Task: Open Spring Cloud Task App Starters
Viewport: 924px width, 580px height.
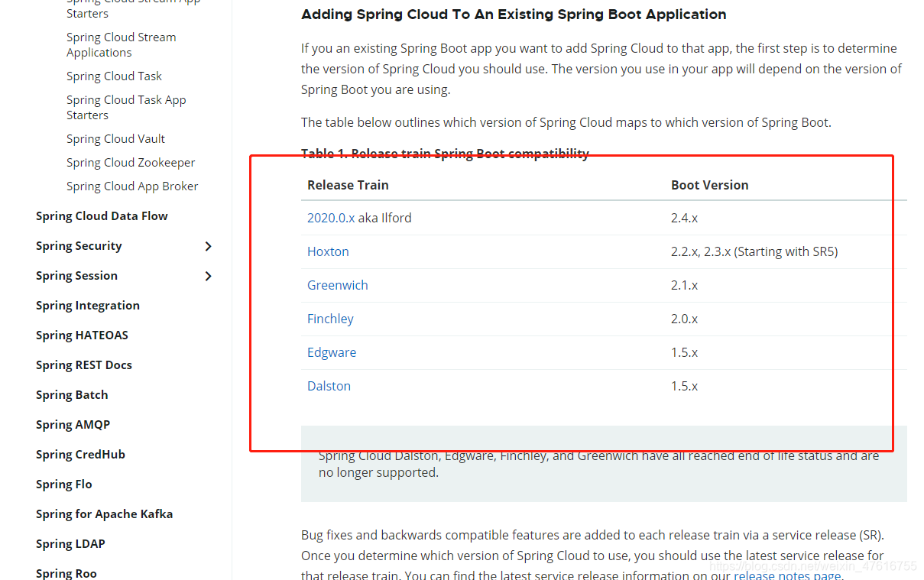Action: click(126, 108)
